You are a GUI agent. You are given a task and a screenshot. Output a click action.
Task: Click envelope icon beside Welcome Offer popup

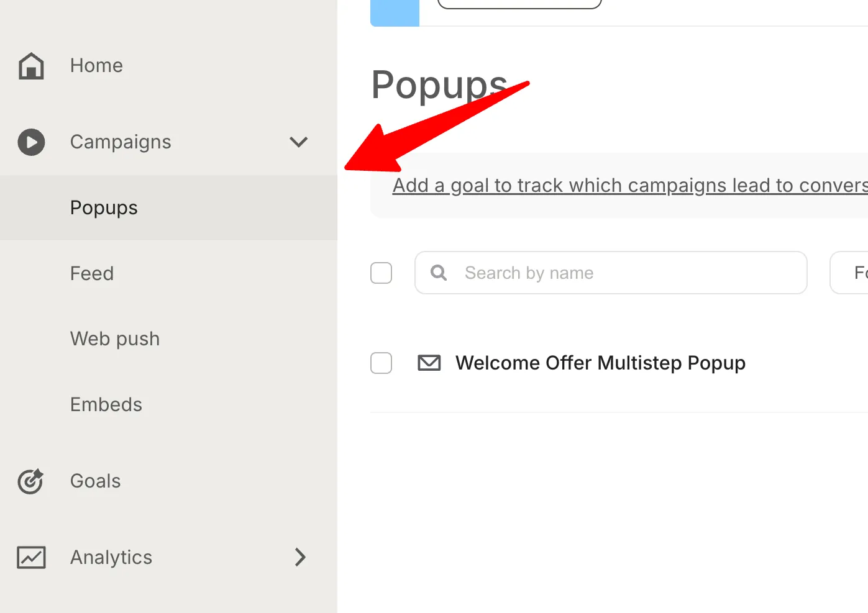pyautogui.click(x=429, y=363)
